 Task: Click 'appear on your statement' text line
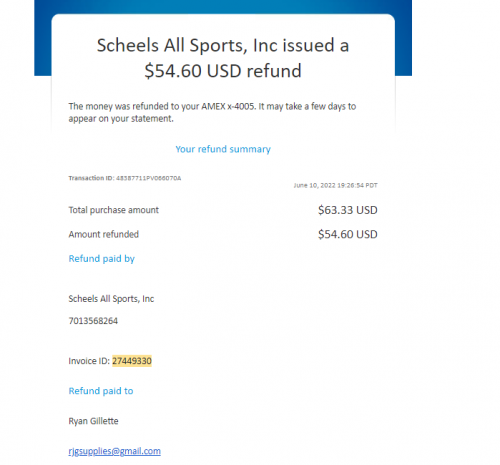[x=121, y=119]
